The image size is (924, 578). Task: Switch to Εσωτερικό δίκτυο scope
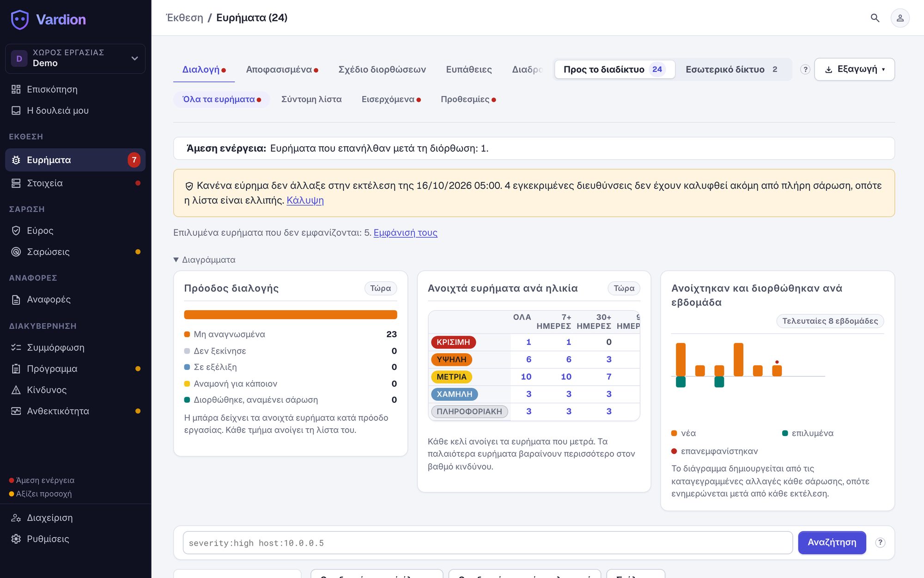tap(733, 69)
